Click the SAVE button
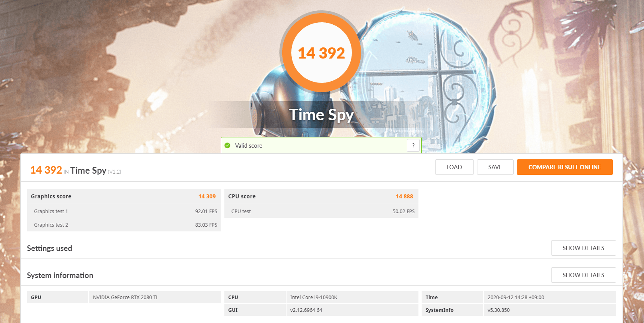Viewport: 644px width, 323px height. (495, 167)
